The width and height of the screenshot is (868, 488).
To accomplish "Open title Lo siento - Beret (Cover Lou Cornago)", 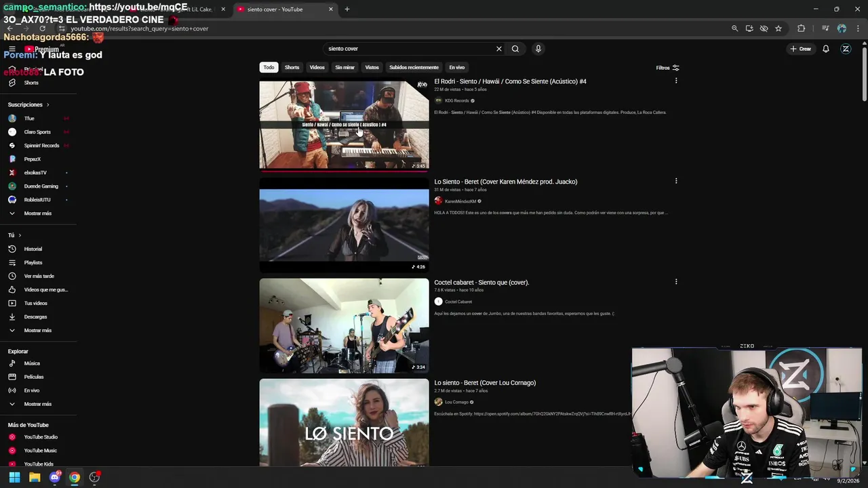I will tap(485, 383).
